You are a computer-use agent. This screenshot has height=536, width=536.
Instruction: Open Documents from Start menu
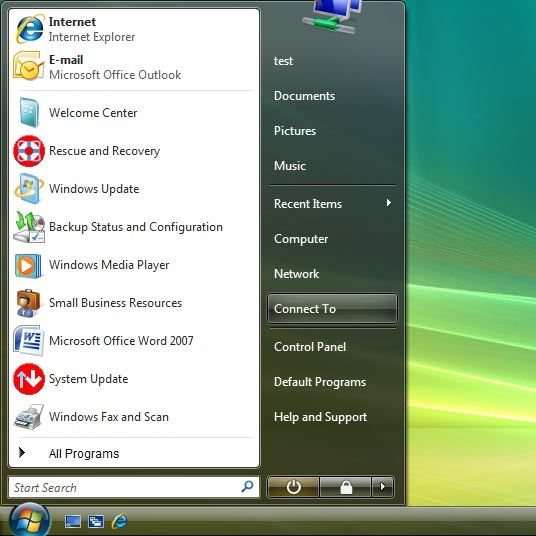point(304,96)
